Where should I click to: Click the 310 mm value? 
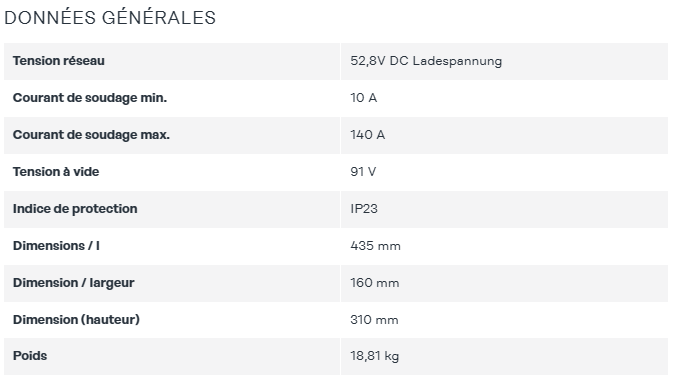point(374,320)
